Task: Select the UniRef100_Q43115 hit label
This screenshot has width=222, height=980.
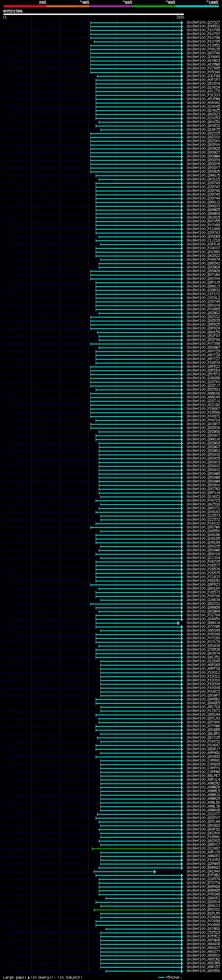Action: click(x=203, y=179)
